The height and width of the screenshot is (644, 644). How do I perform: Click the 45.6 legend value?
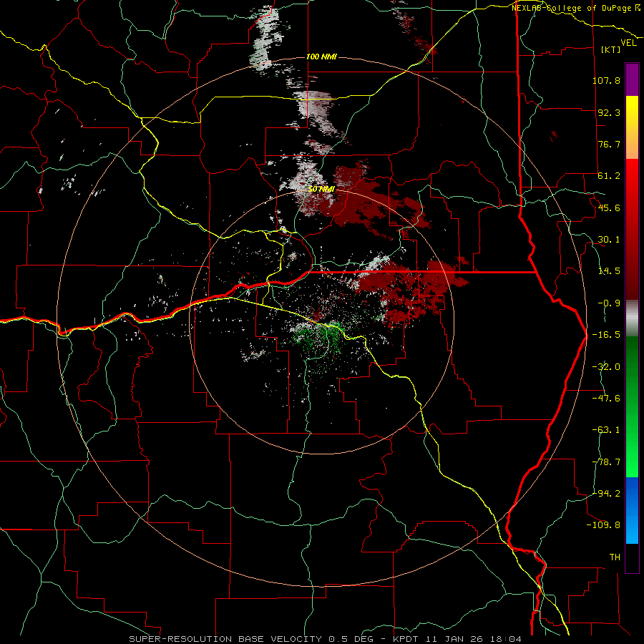[609, 208]
